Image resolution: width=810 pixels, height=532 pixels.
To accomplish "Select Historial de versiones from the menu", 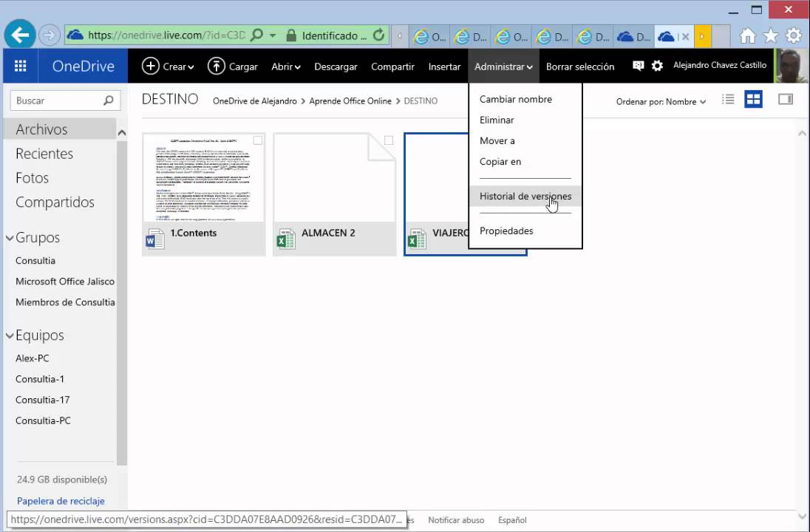I will coord(525,196).
